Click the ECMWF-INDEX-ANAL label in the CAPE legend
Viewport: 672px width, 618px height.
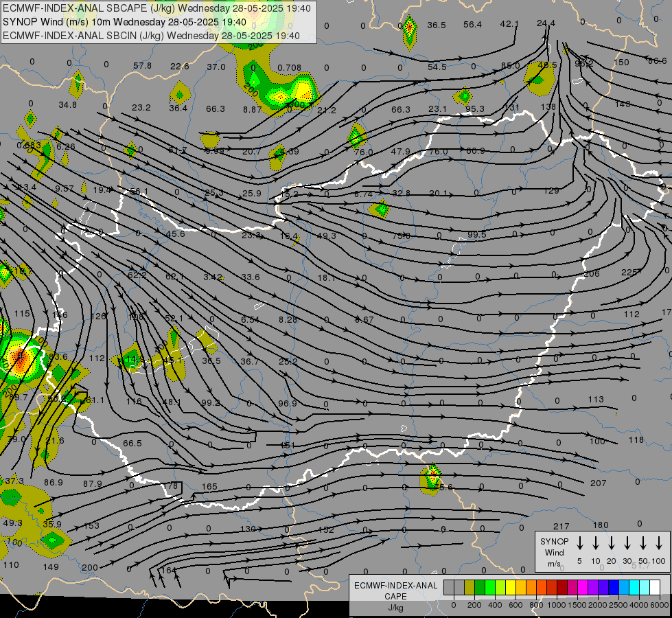point(395,586)
